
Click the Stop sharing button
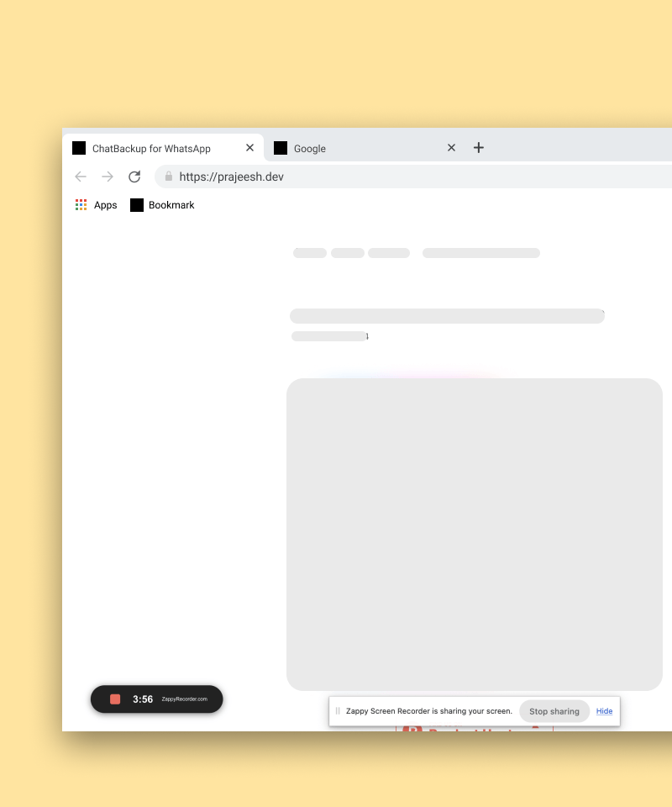coord(554,711)
